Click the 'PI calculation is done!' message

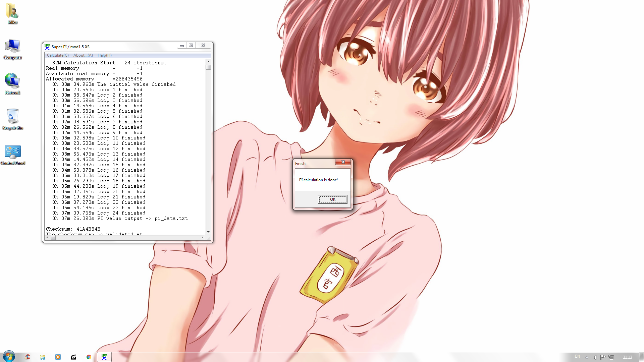click(318, 180)
